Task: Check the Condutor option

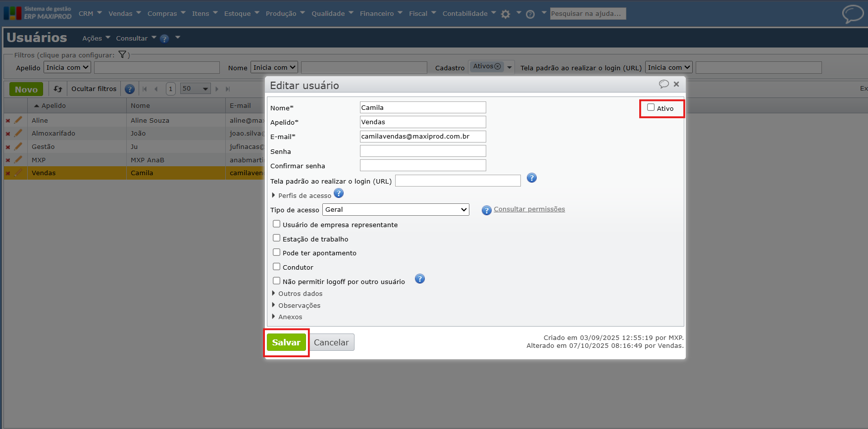Action: pos(277,267)
